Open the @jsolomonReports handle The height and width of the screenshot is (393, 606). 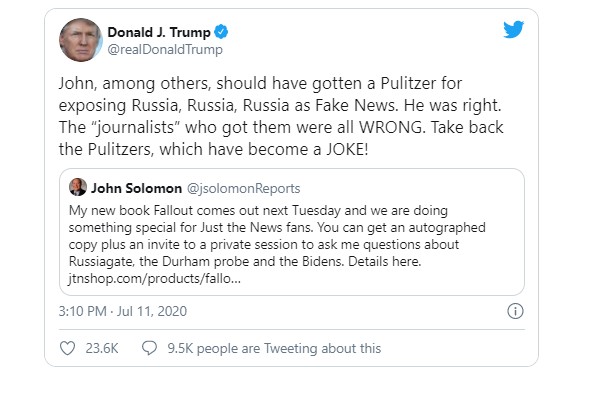pyautogui.click(x=243, y=188)
